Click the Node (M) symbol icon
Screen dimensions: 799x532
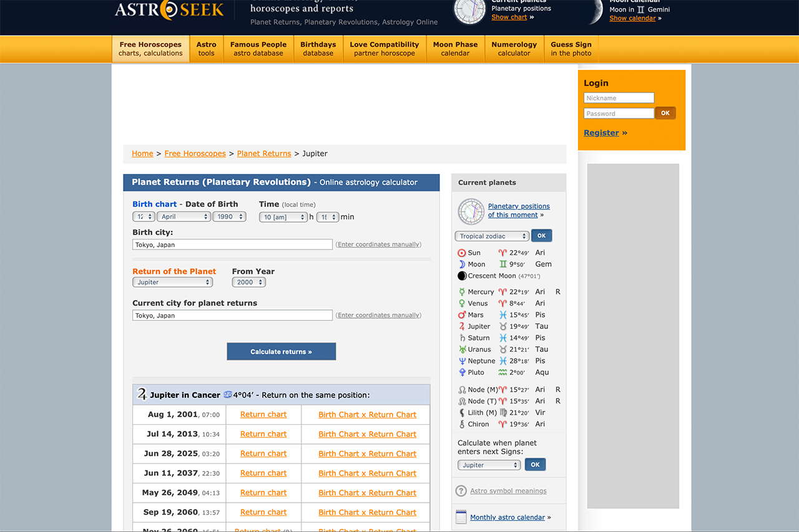pyautogui.click(x=462, y=390)
